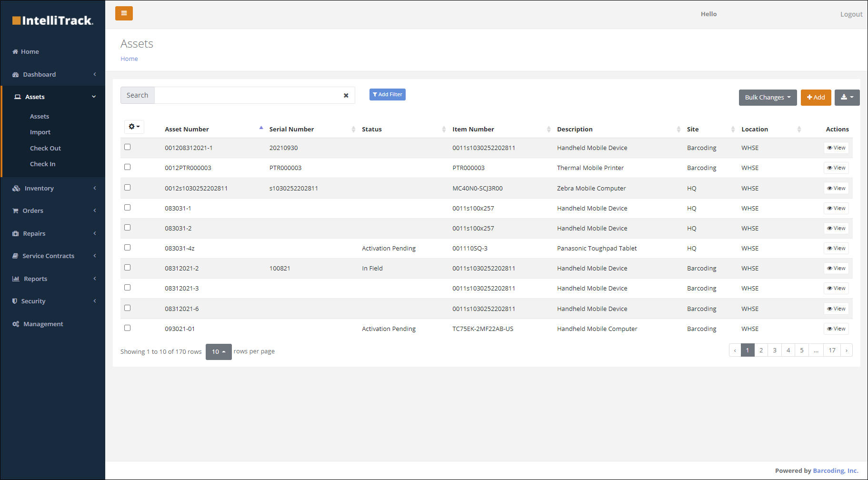Click the column settings gear icon

(134, 127)
